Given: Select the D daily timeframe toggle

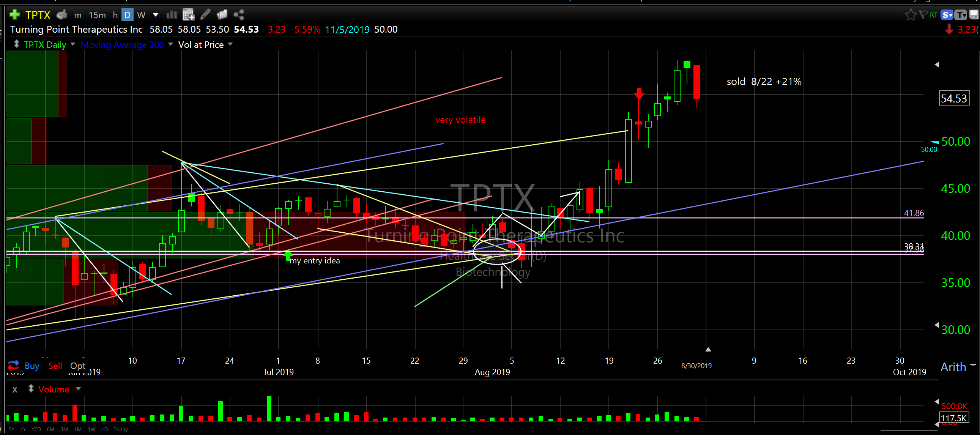Looking at the screenshot, I should tap(127, 15).
